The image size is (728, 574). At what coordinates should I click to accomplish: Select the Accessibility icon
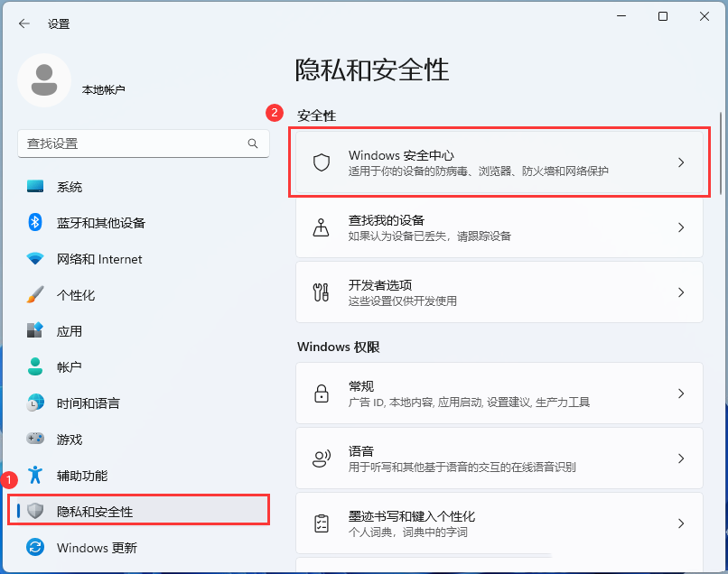pyautogui.click(x=34, y=476)
